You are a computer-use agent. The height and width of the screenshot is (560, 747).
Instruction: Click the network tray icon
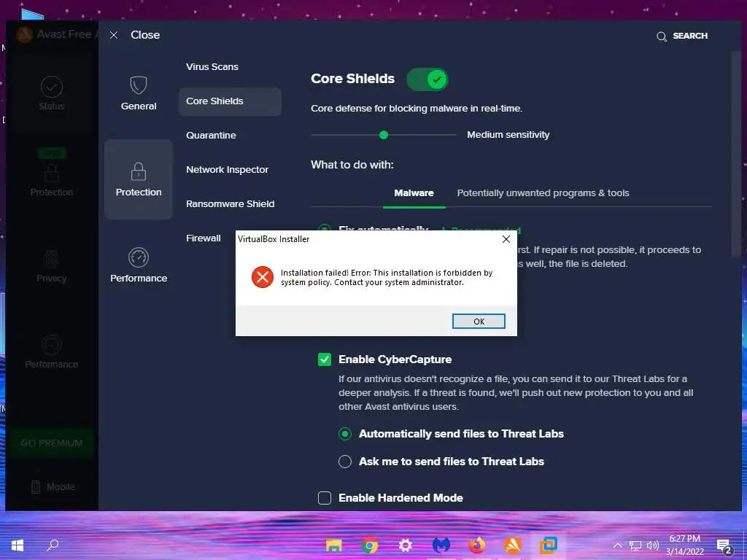point(635,545)
